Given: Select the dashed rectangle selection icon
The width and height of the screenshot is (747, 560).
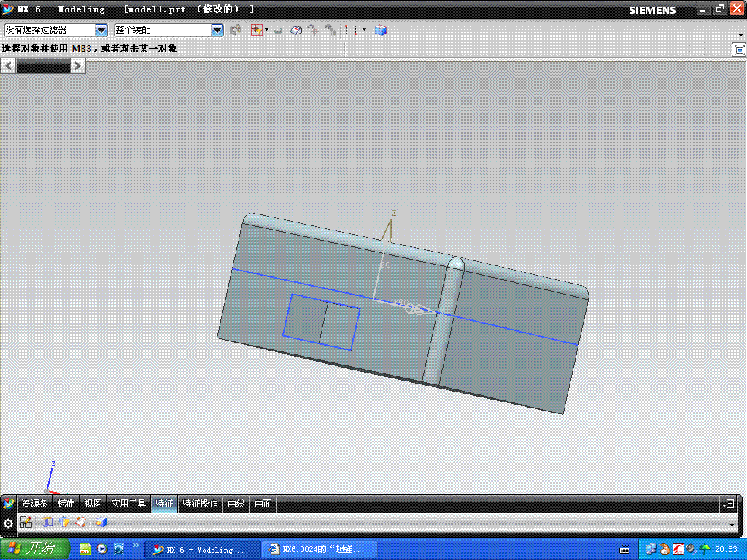Looking at the screenshot, I should 351,30.
